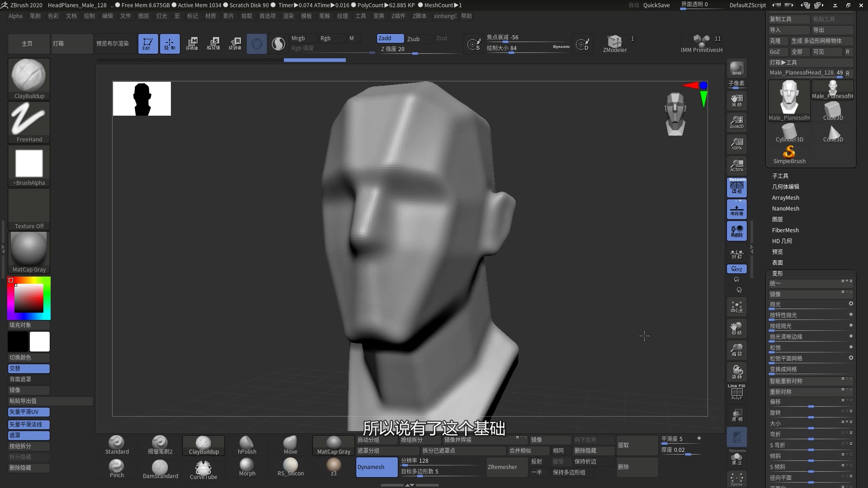The image size is (868, 488).
Task: Toggle the Xyz rotation mode button
Action: point(736,269)
